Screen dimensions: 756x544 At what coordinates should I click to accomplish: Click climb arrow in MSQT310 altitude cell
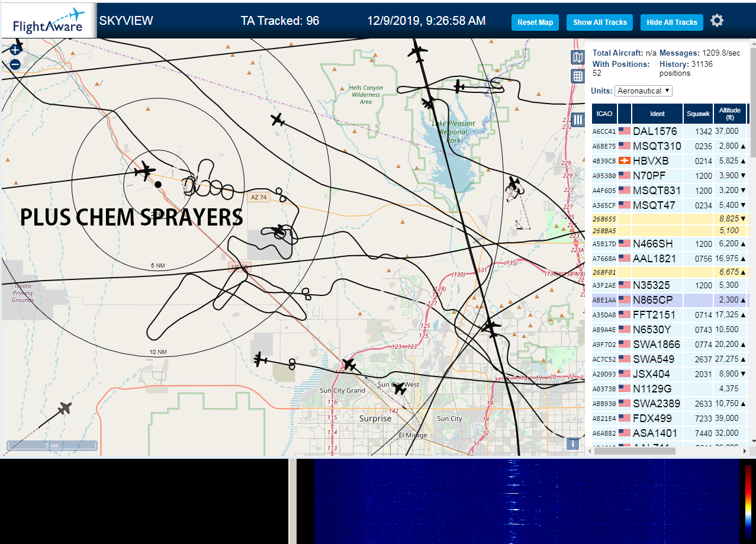(743, 146)
